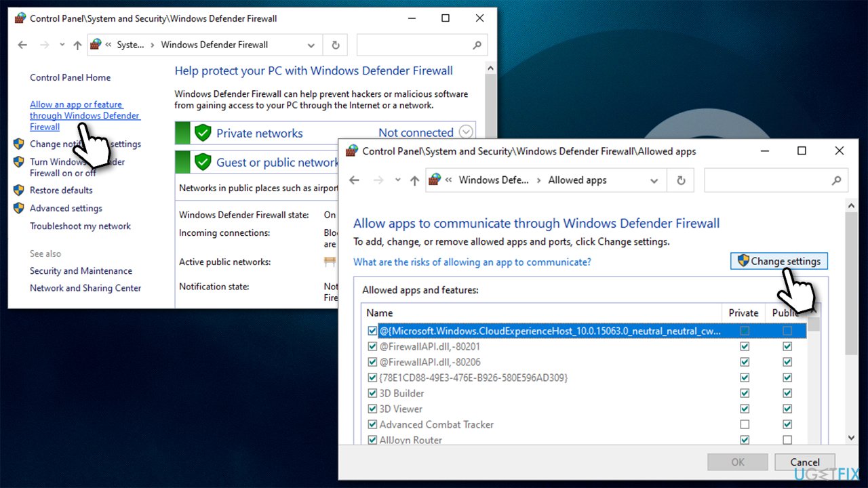Click Up arrow in Firewall window
Screen dimensions: 868x488
pos(77,45)
